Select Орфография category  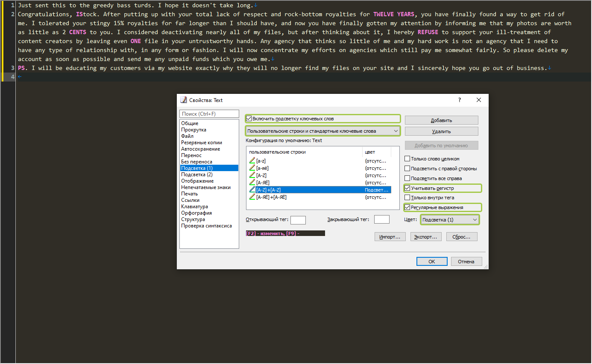pyautogui.click(x=209, y=213)
